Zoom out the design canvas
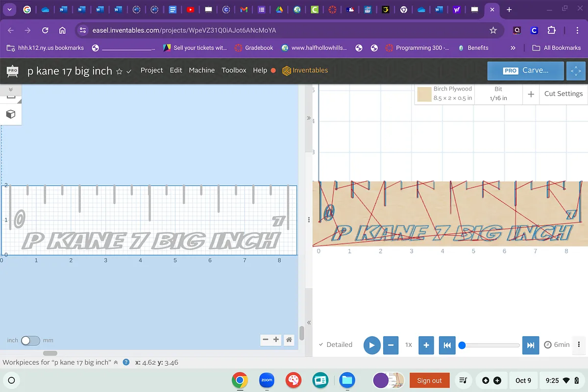 (266, 340)
